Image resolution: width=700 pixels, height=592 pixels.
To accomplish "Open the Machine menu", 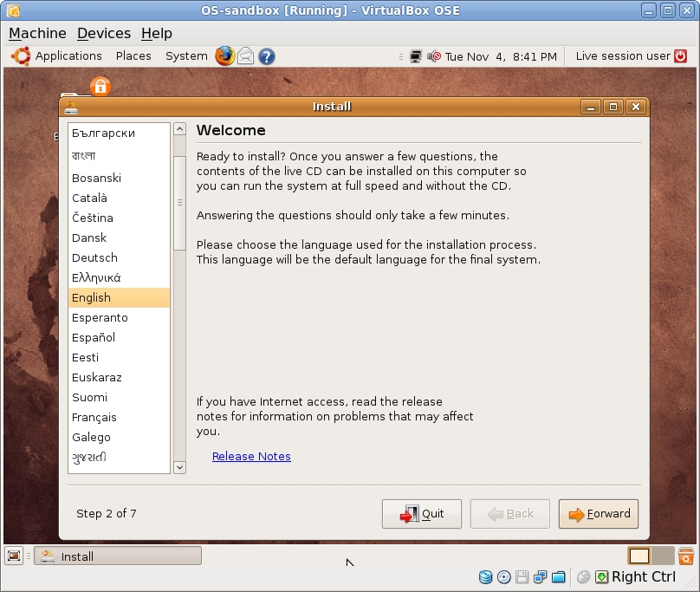I will [x=37, y=33].
